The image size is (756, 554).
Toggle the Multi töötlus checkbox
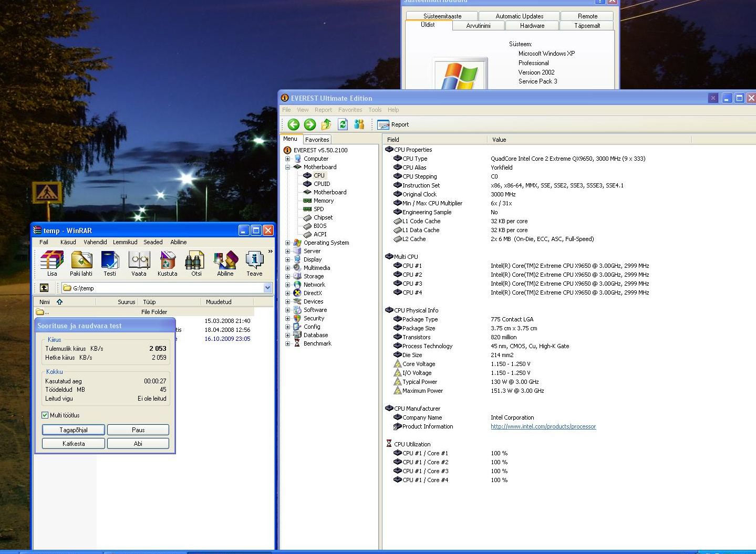pos(45,415)
